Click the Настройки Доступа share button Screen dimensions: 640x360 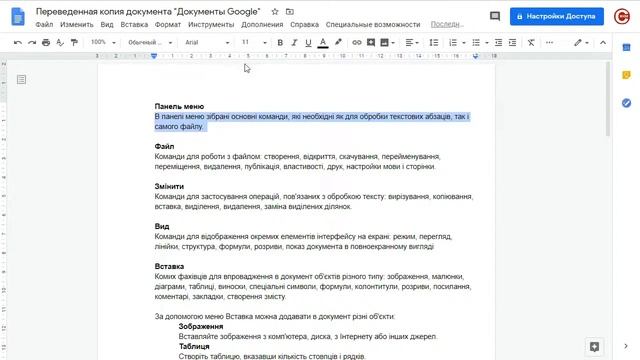click(x=557, y=16)
